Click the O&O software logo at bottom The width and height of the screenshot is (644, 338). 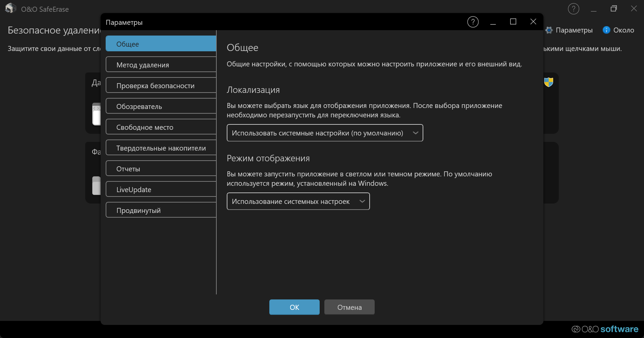click(605, 329)
